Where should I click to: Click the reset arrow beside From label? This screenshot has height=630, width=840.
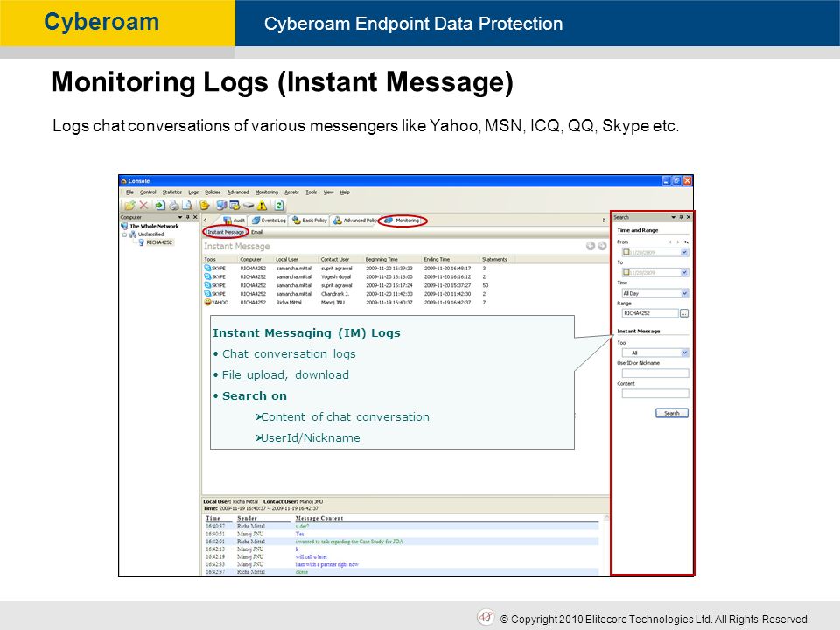point(686,242)
